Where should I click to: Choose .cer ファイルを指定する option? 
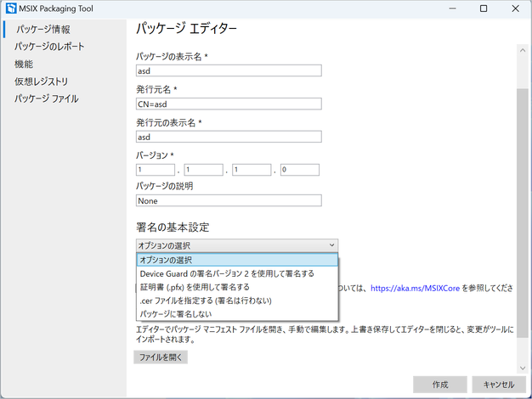pos(237,301)
